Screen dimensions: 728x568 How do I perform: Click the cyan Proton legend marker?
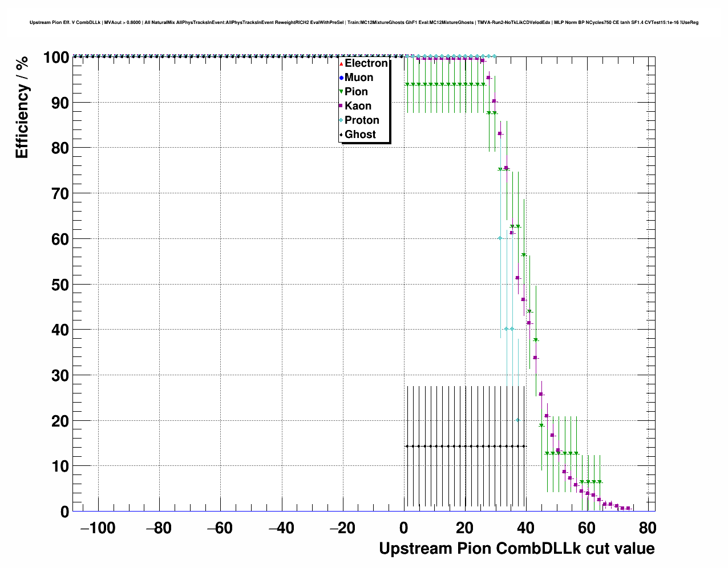[341, 121]
